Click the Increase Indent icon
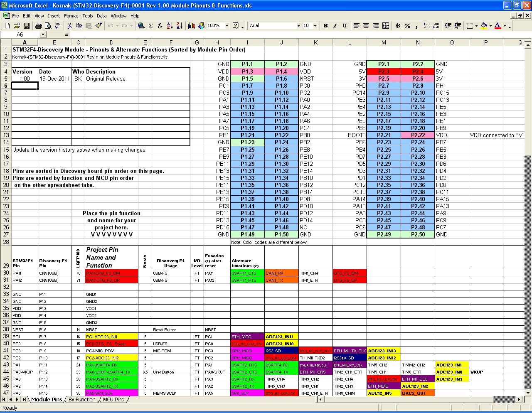This screenshot has height=413, width=532. pos(458,26)
